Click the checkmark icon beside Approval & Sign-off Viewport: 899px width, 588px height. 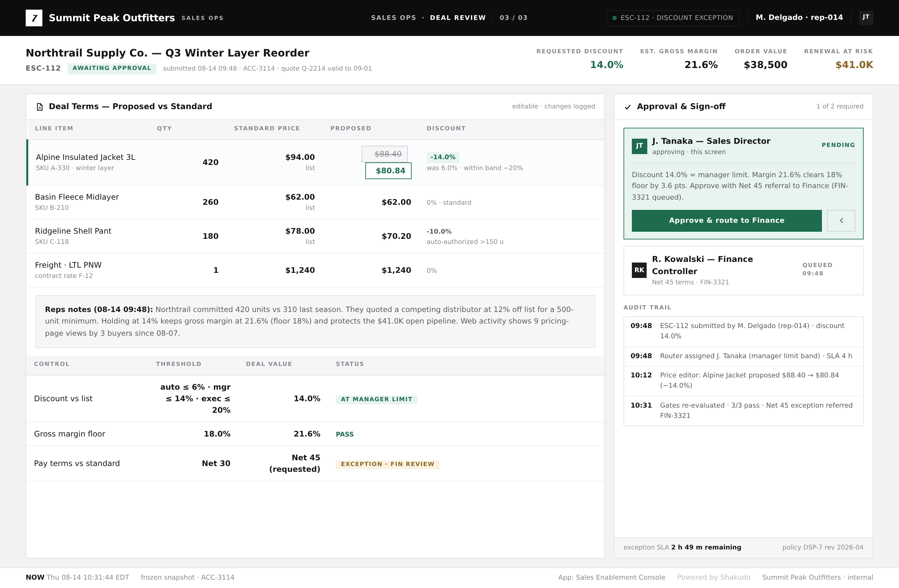627,107
